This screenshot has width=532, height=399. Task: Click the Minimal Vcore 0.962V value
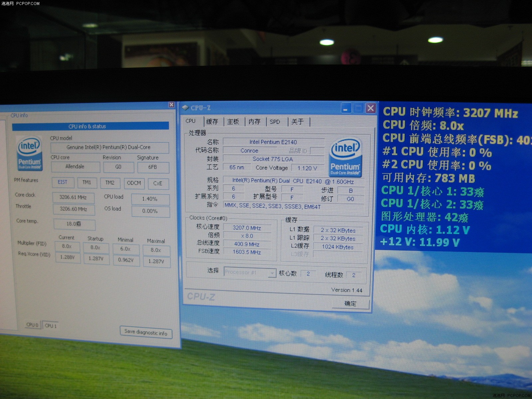coord(126,260)
